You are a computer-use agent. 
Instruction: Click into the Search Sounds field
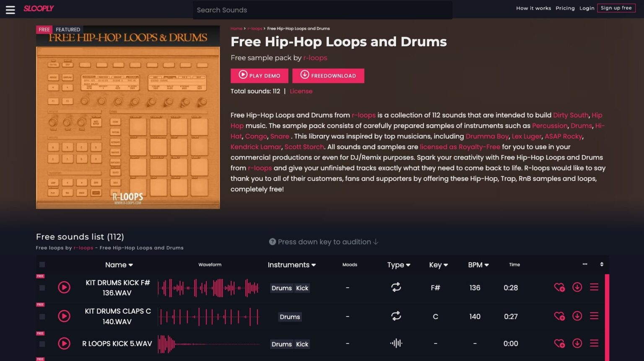[322, 10]
